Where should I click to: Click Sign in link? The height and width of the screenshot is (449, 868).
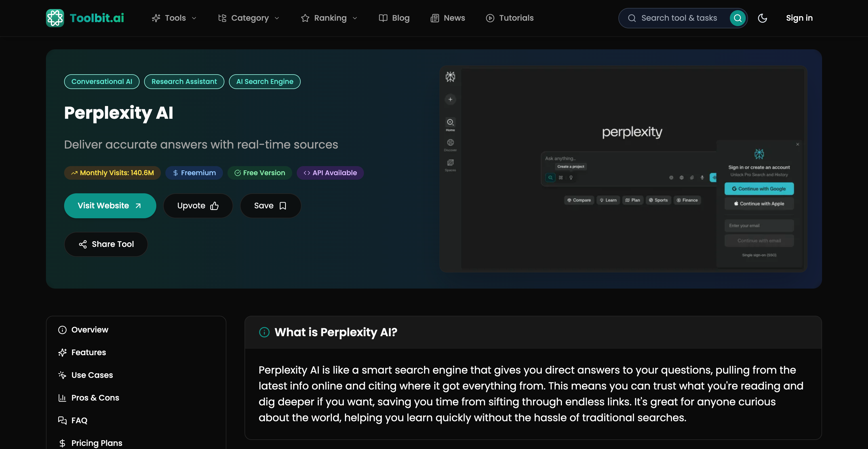pyautogui.click(x=799, y=18)
